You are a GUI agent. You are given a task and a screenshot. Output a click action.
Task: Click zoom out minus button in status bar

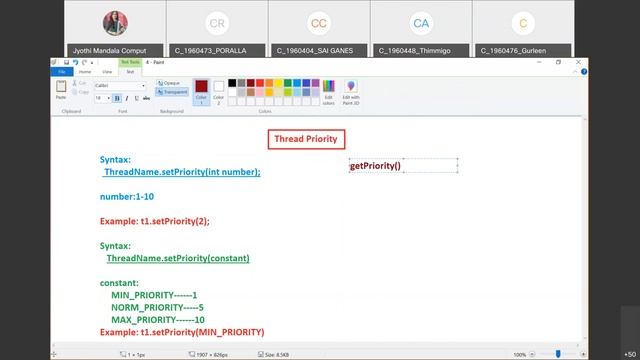tap(532, 354)
